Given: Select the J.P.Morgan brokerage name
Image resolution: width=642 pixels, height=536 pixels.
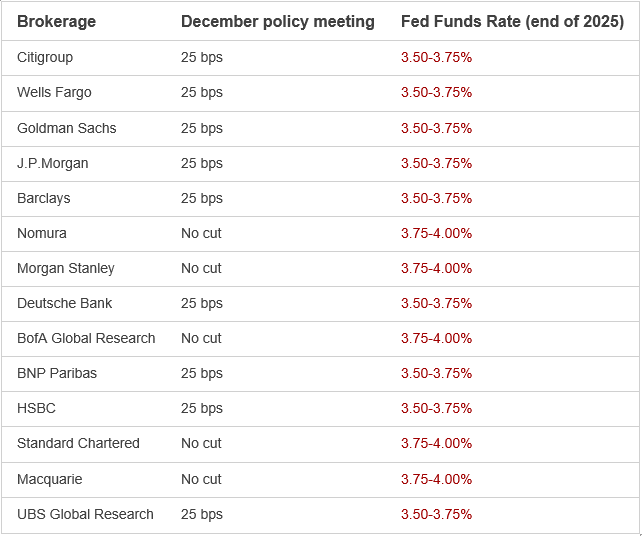Looking at the screenshot, I should [x=52, y=163].
